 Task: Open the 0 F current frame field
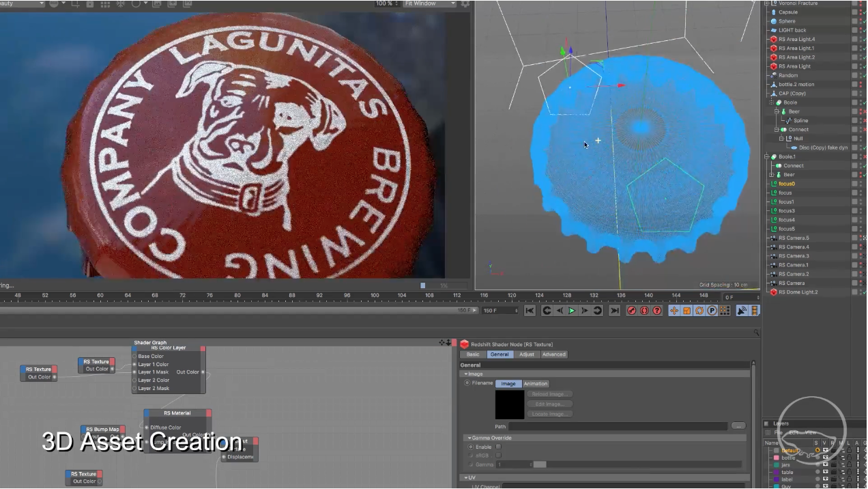pos(742,297)
